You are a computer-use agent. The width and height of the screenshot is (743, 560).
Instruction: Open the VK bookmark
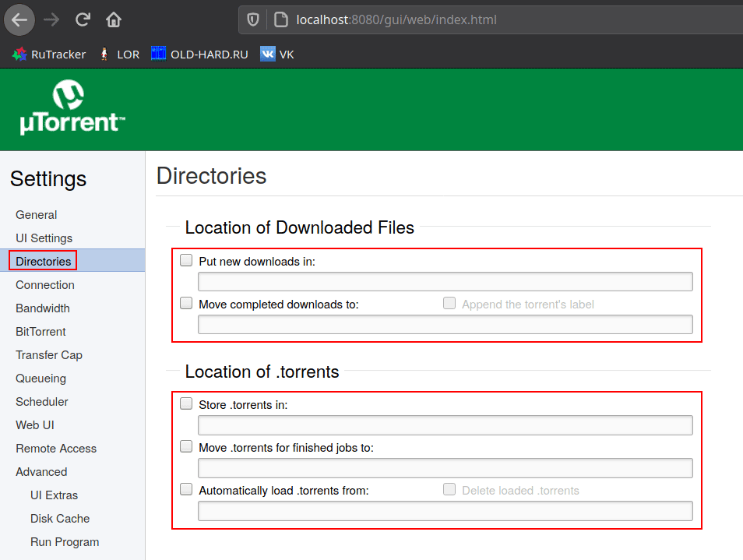point(277,55)
